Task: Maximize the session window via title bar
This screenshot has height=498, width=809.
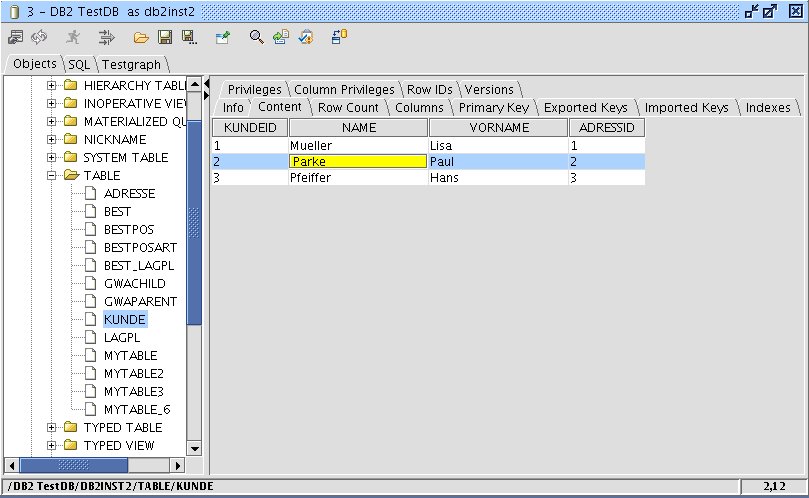Action: click(770, 11)
